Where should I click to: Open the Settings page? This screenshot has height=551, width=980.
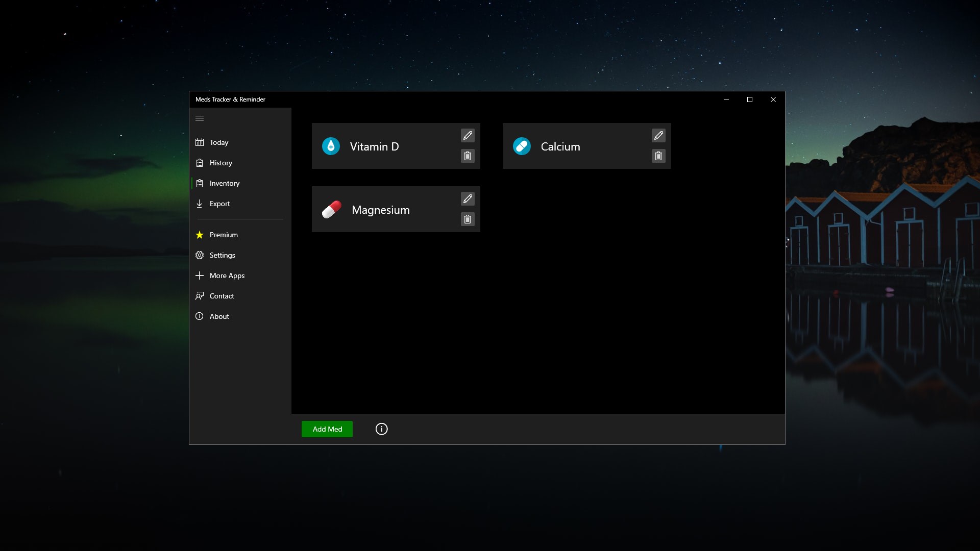tap(222, 255)
